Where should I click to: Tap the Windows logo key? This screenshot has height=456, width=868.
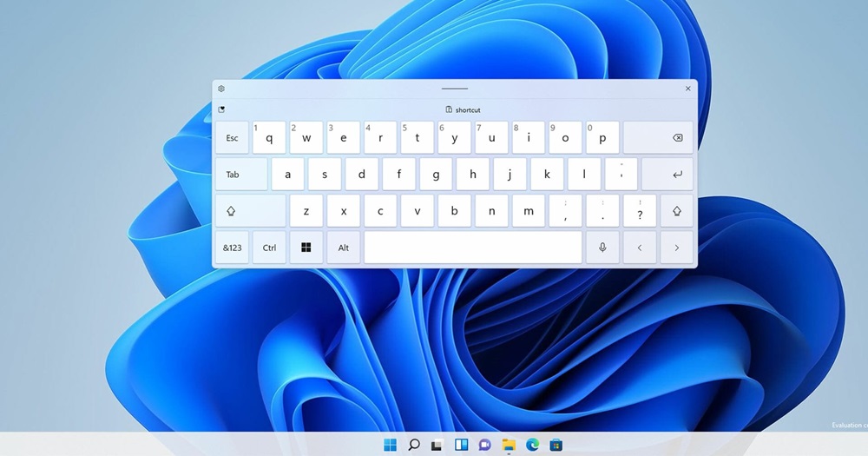coord(306,248)
